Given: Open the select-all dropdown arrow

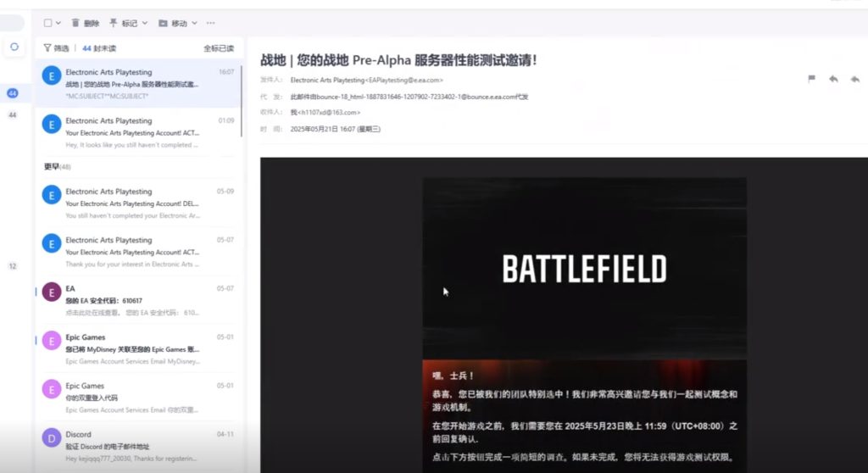Looking at the screenshot, I should pos(58,23).
